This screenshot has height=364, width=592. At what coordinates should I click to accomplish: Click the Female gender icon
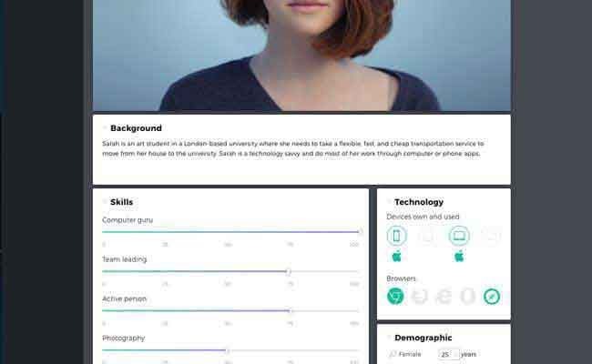393,354
